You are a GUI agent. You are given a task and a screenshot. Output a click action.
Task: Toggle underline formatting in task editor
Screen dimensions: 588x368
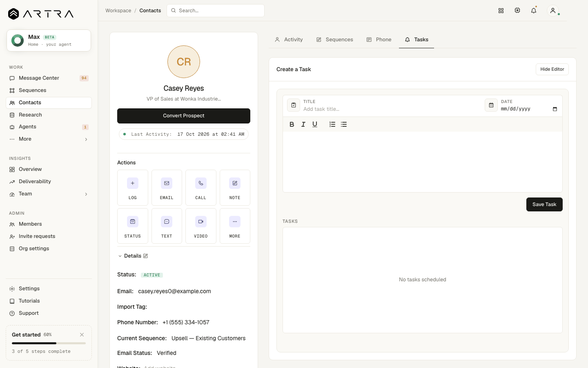tap(315, 124)
